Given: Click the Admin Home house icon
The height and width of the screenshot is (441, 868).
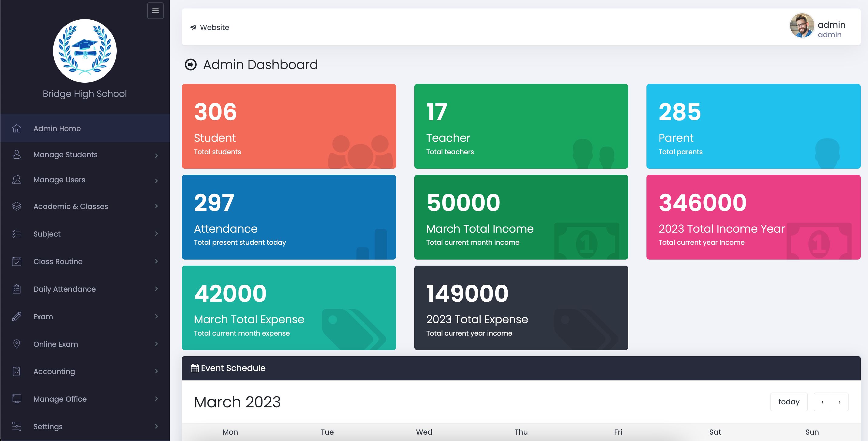Looking at the screenshot, I should pyautogui.click(x=16, y=128).
